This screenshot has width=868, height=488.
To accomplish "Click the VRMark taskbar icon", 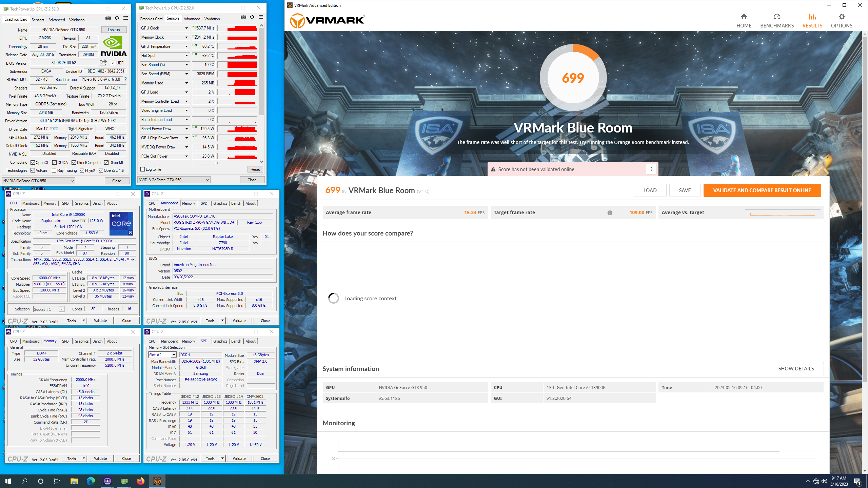I will coord(157,481).
